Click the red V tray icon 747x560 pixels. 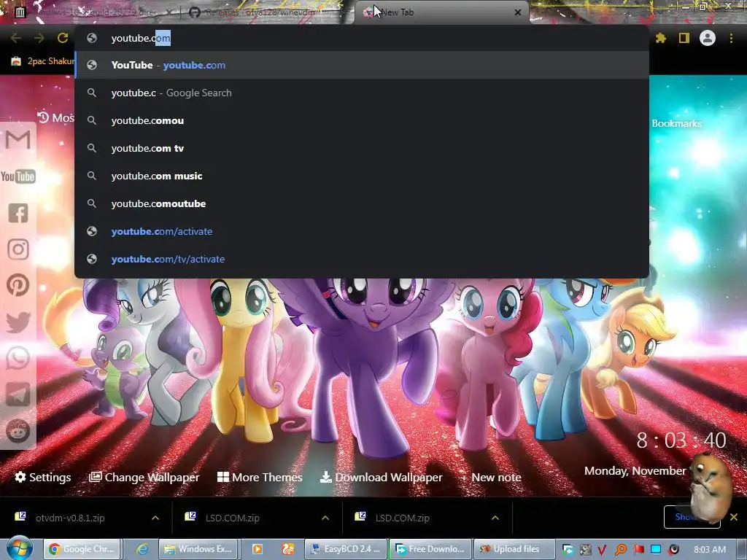click(602, 550)
